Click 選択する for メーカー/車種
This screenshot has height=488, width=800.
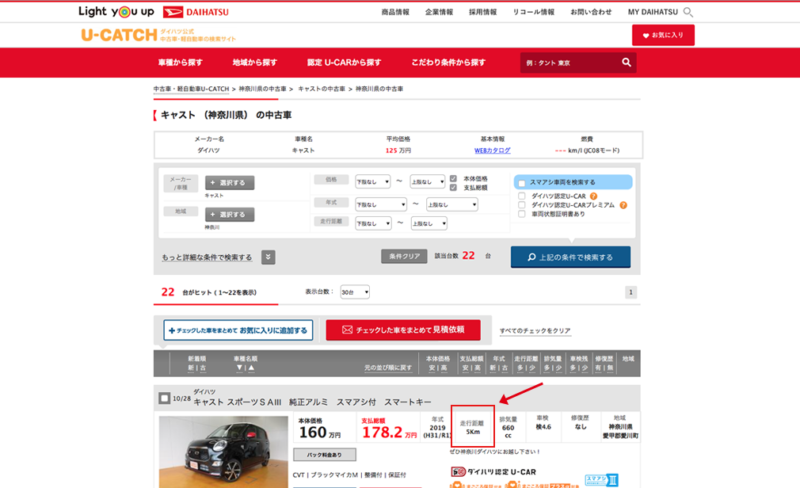230,183
